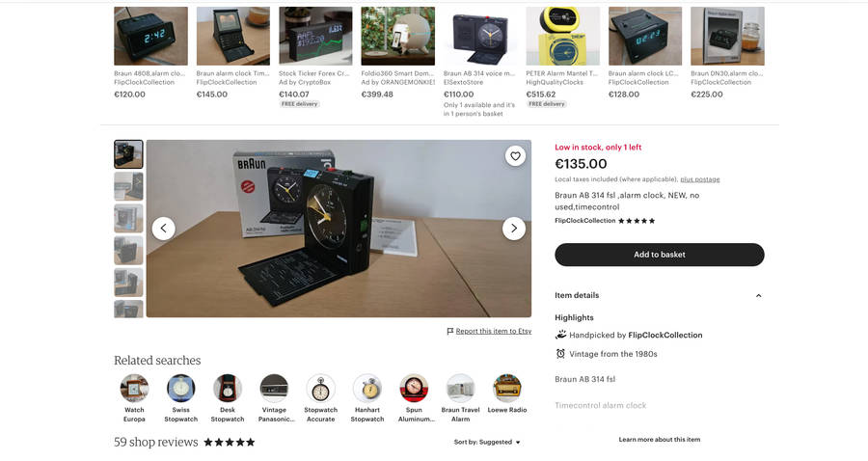Advance to the next product photo
Viewport: 868px width, 461px height.
click(514, 228)
